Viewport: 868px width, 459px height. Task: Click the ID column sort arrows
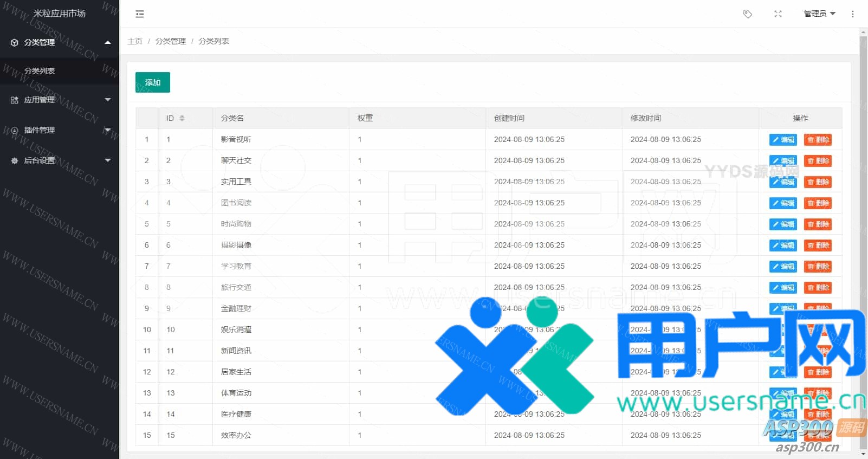point(182,118)
